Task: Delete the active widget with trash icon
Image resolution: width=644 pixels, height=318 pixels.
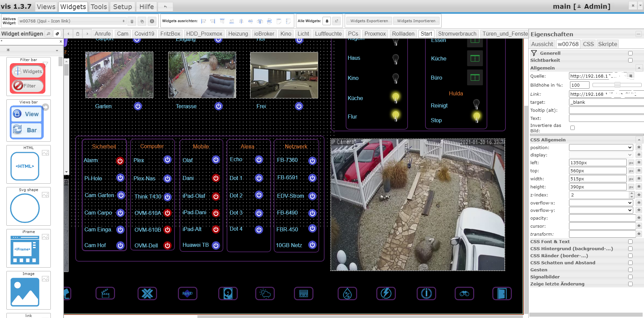Action: [132, 21]
